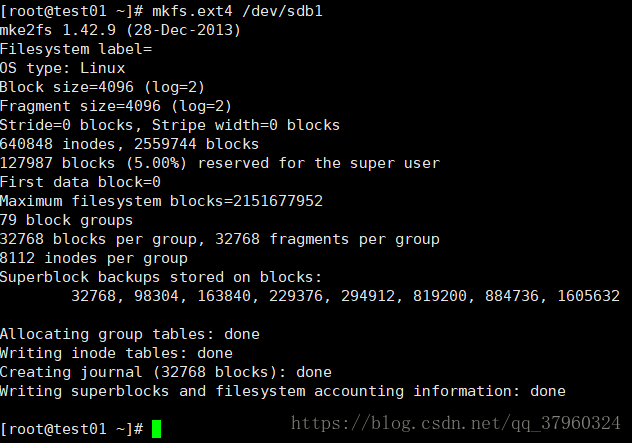
Task: Click the 'OS type: Linux' line
Action: [62, 68]
